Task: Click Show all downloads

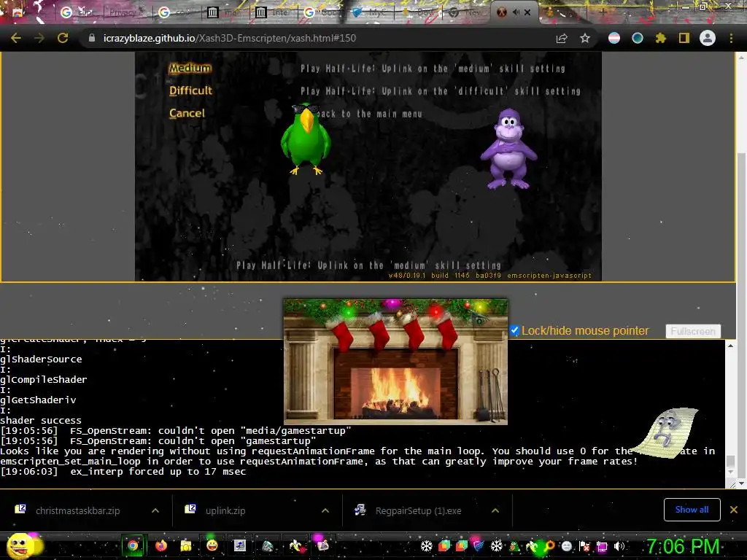Action: [692, 510]
